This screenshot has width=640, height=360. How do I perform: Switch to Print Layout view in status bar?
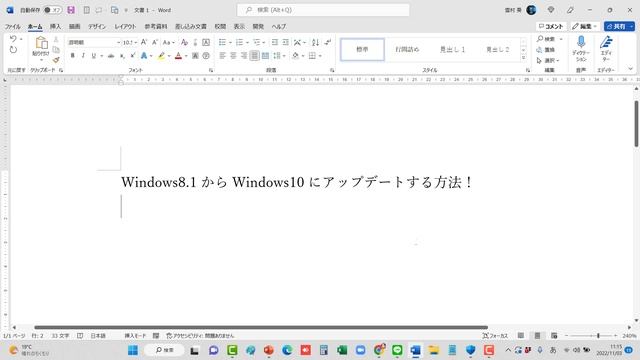[538, 336]
